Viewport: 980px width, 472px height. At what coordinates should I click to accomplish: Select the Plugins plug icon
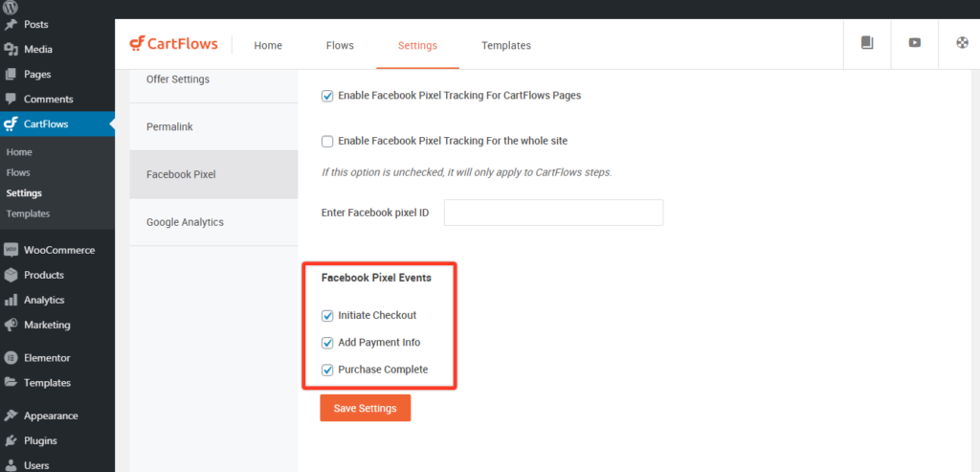pos(11,440)
